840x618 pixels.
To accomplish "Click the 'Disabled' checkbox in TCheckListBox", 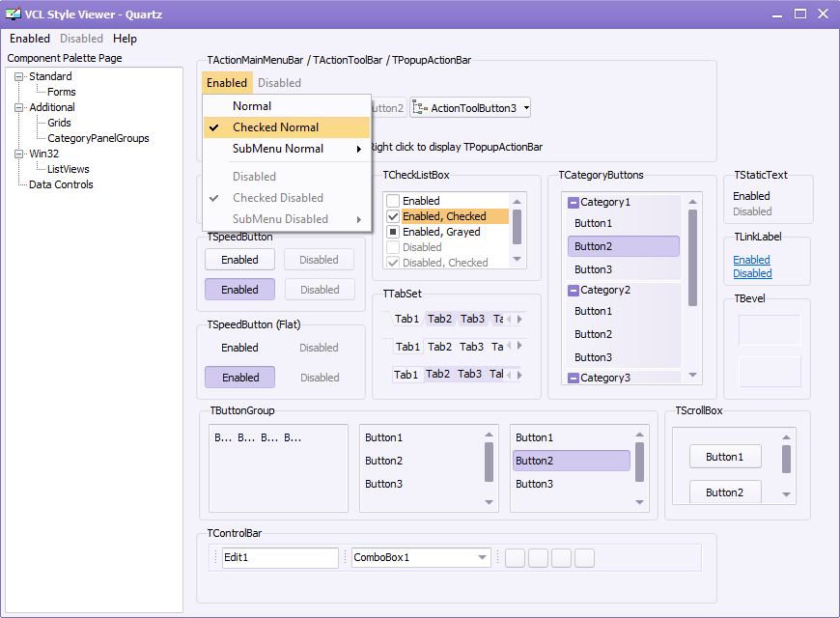I will coord(393,247).
